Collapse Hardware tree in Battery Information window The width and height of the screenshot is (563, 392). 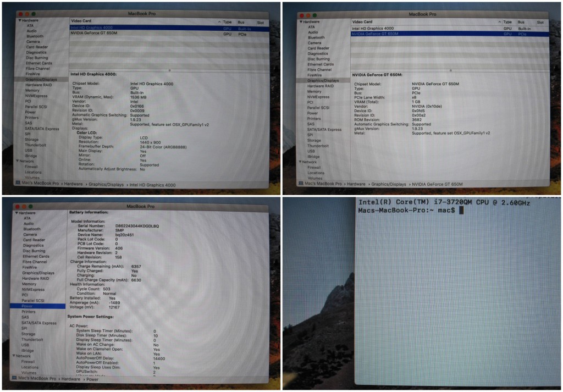click(x=16, y=213)
